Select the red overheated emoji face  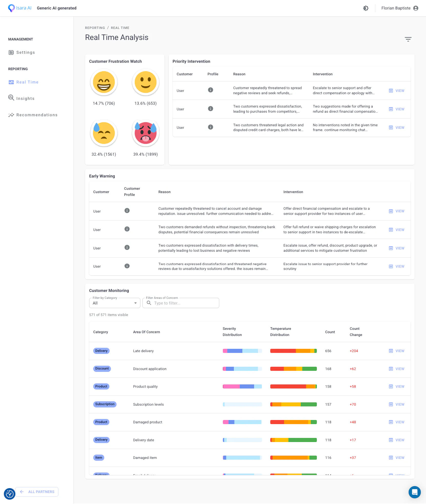click(146, 133)
